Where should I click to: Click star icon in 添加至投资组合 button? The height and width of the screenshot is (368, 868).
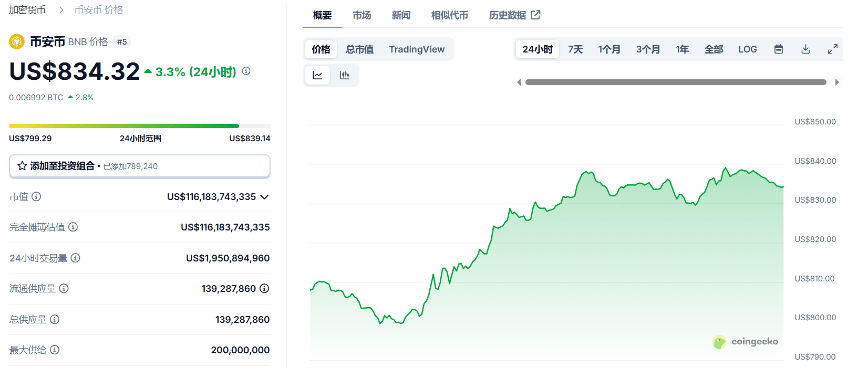point(22,166)
